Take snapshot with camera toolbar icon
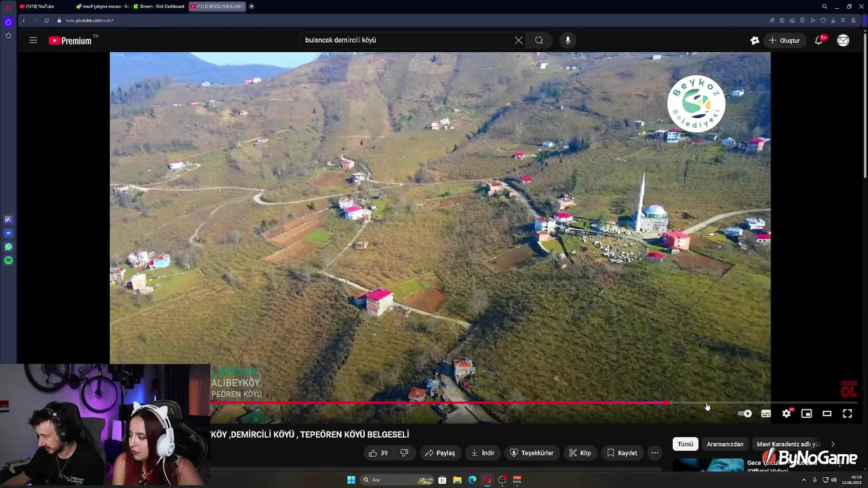The width and height of the screenshot is (868, 488). 792,20
